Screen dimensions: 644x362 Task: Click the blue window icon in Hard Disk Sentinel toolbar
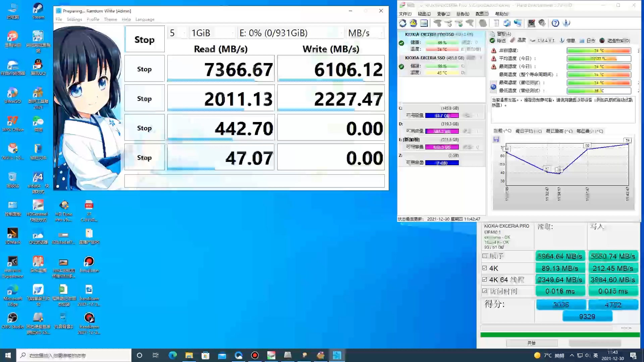click(x=424, y=23)
